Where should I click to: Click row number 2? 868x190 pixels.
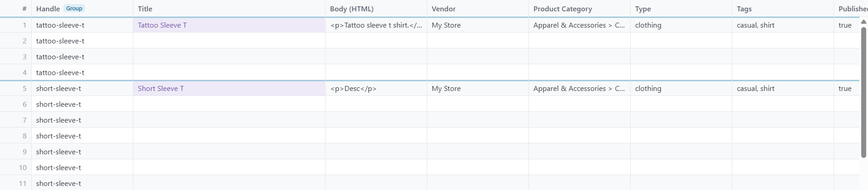coord(16,41)
